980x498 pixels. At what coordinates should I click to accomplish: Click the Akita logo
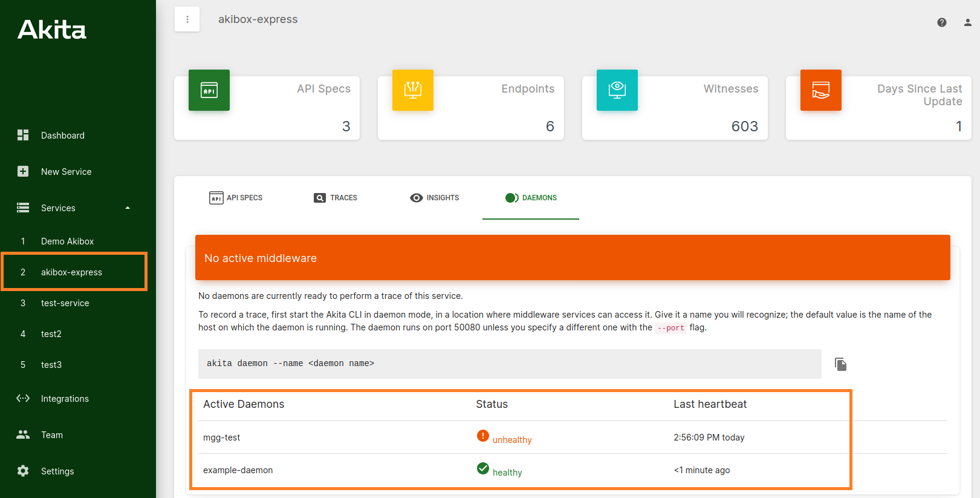click(52, 30)
